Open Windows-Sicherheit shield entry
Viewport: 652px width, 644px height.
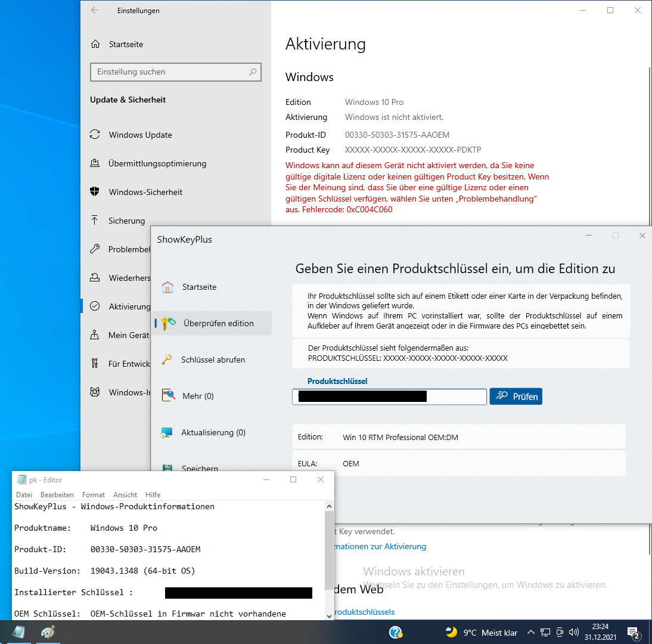(x=145, y=192)
